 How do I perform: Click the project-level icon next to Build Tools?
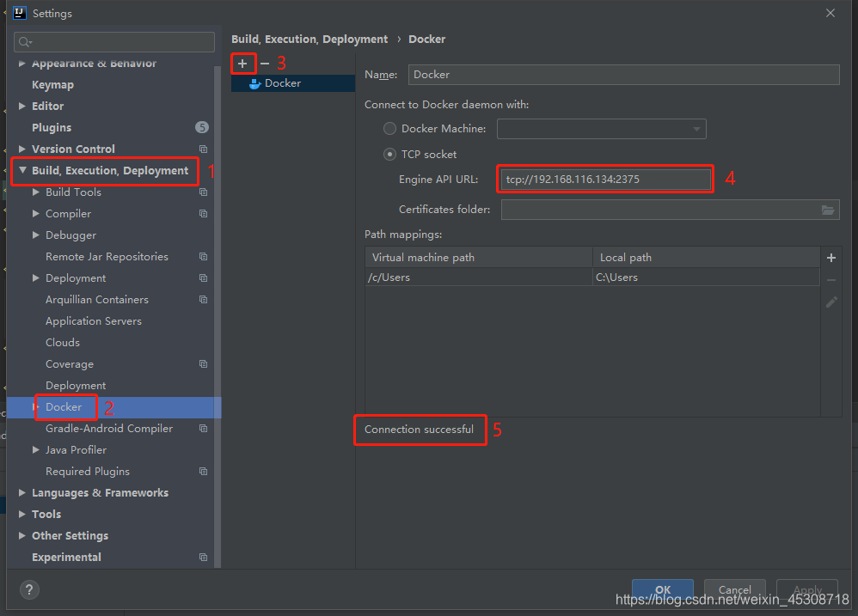(203, 192)
